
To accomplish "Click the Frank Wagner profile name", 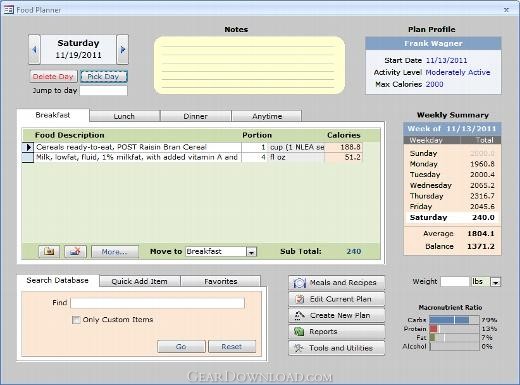I will [433, 44].
